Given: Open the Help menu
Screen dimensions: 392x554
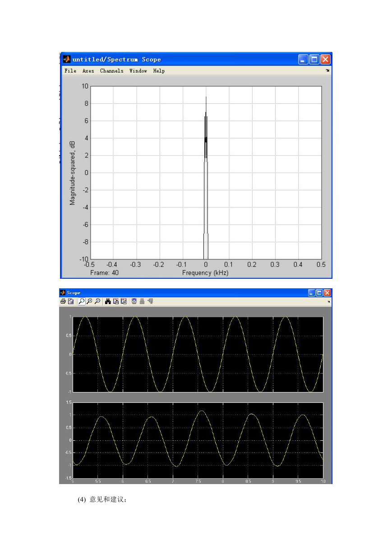Looking at the screenshot, I should point(159,71).
